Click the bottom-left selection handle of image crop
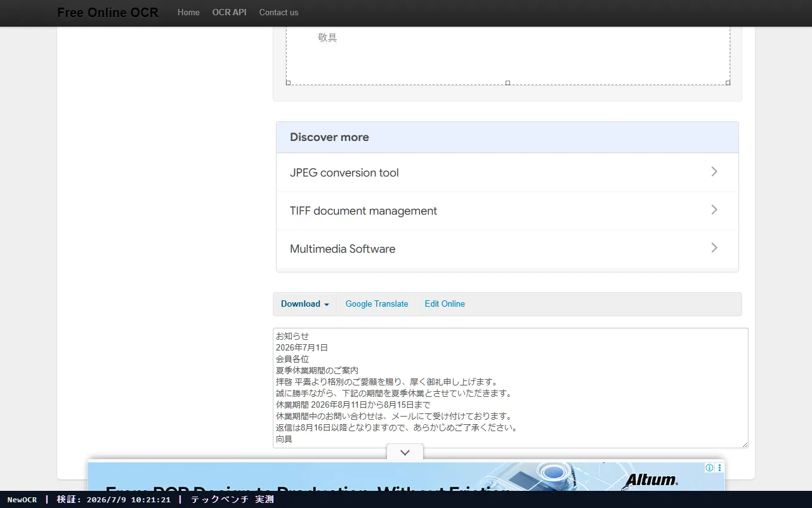Screen dimensions: 812x508 (x=288, y=83)
